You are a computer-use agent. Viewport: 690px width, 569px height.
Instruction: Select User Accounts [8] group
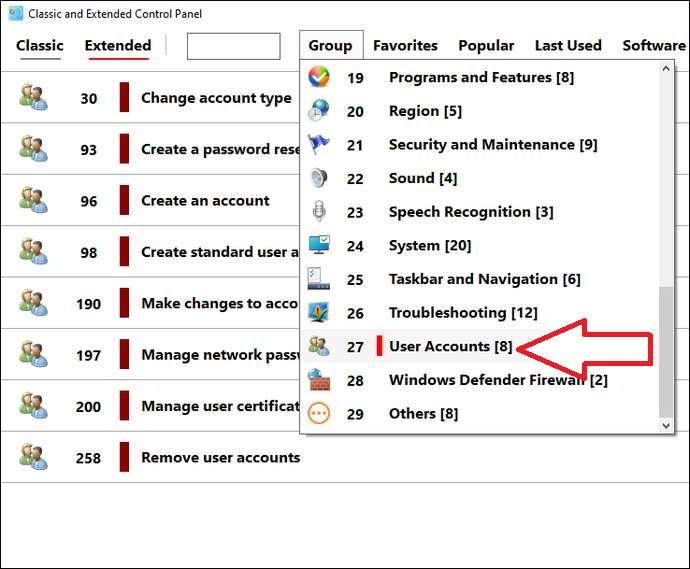[x=451, y=347]
